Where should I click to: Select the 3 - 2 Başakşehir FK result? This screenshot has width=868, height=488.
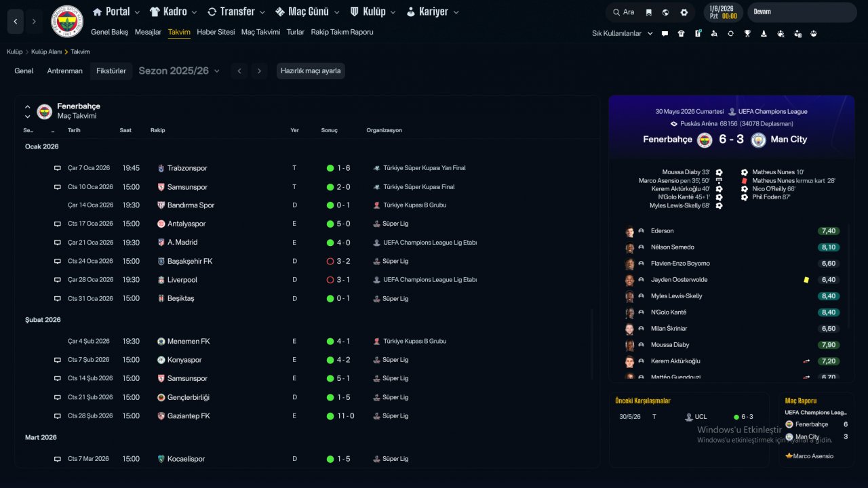tap(343, 261)
